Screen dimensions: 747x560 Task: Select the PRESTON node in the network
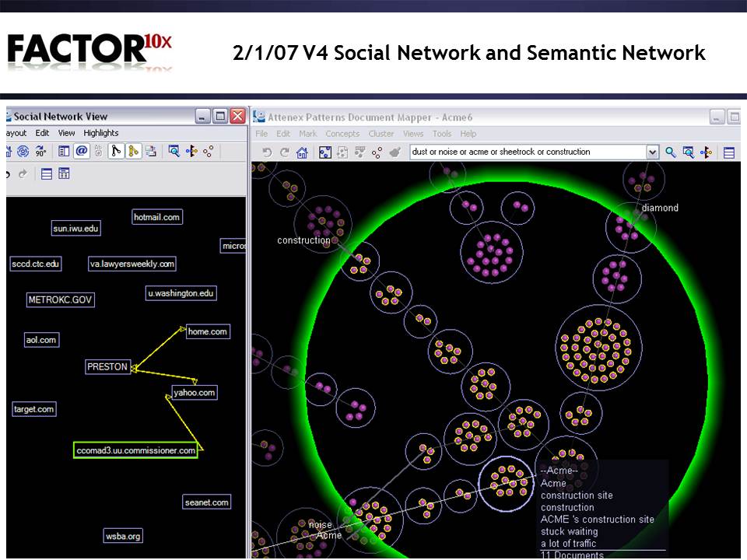(107, 367)
